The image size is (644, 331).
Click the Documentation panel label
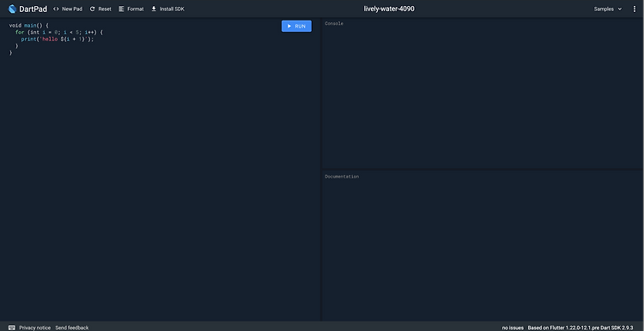point(342,177)
